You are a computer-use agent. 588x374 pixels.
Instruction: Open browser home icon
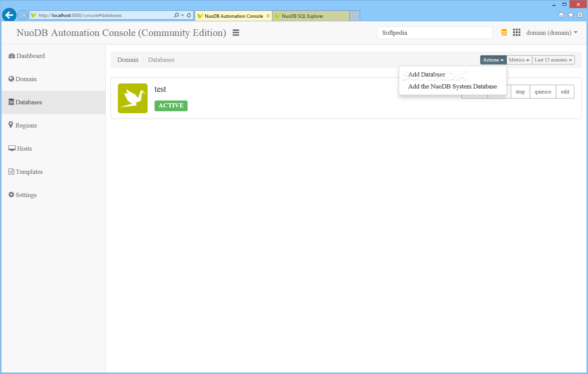coord(561,15)
